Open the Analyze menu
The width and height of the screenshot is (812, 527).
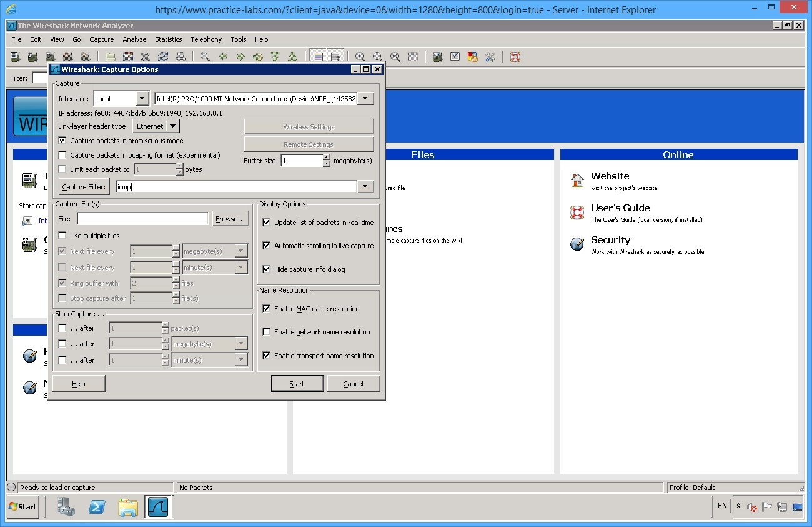(134, 39)
